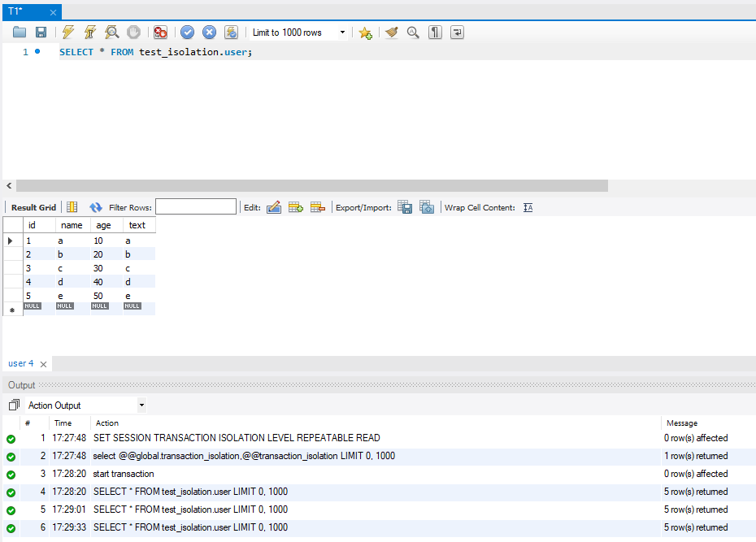Open find panel magnifier icon in toolbar

pyautogui.click(x=413, y=33)
